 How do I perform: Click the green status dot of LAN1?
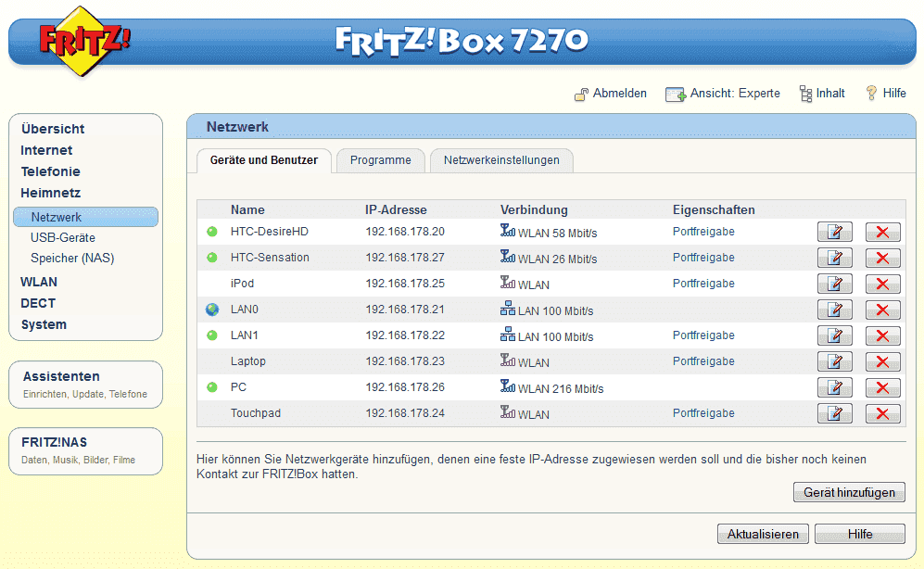pyautogui.click(x=212, y=335)
